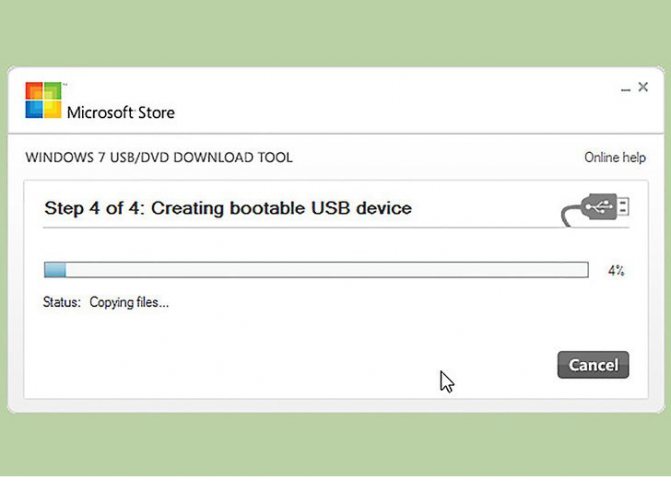Click the copying files progress bar
671x503 pixels.
(316, 270)
